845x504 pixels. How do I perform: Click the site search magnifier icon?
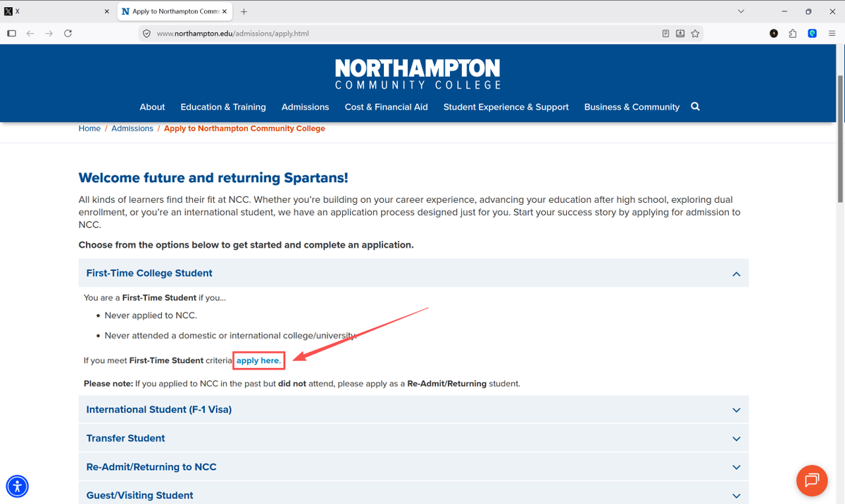695,106
